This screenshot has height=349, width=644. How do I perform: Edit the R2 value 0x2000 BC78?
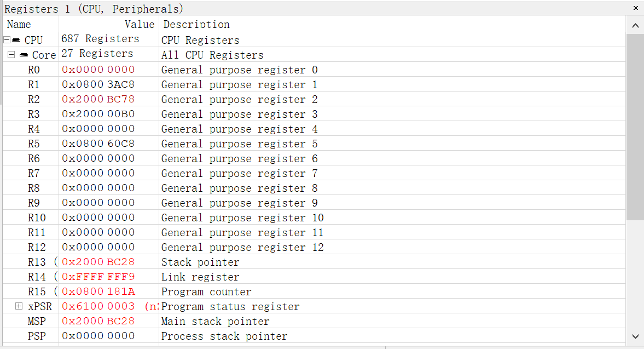98,99
